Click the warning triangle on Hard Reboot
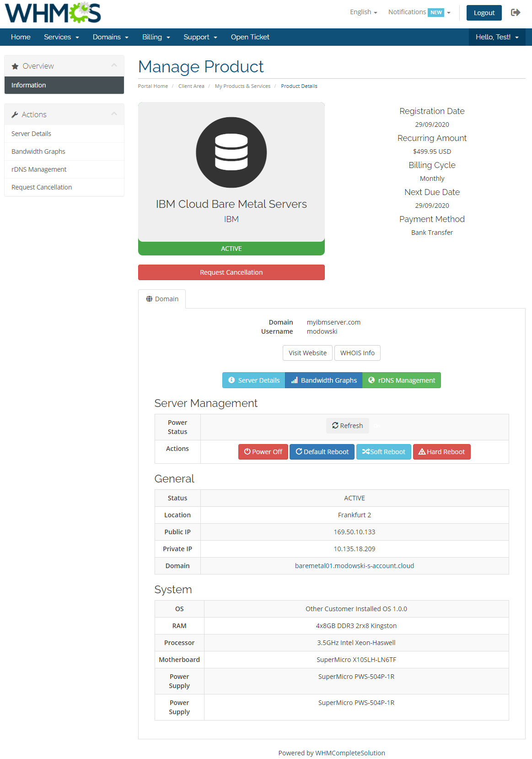 point(422,451)
